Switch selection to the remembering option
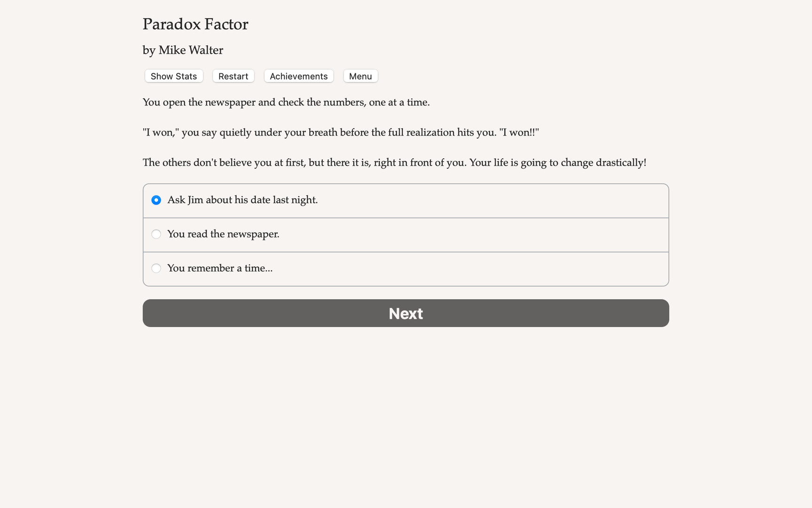The image size is (812, 508). point(220,268)
